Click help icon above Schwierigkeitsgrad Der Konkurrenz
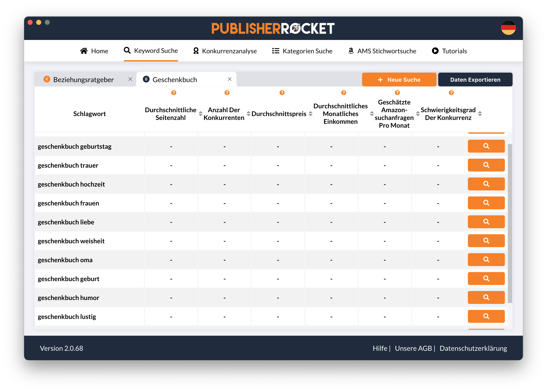 tap(451, 93)
